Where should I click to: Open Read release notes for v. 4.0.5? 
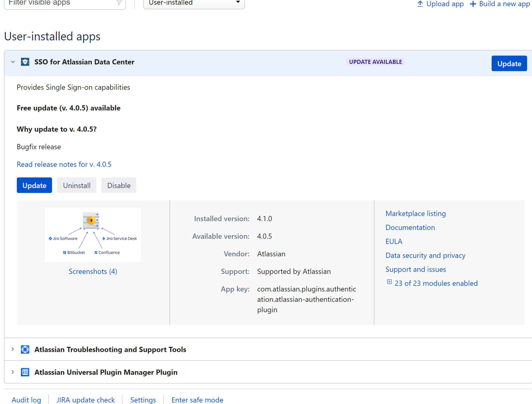pyautogui.click(x=64, y=164)
